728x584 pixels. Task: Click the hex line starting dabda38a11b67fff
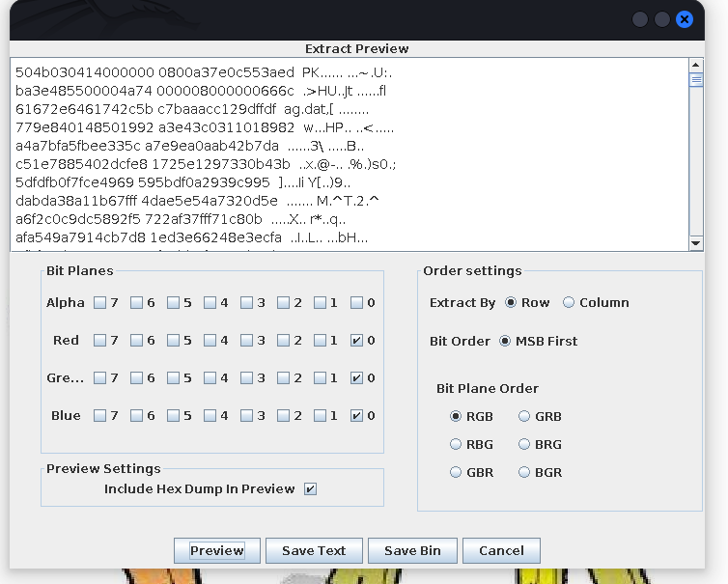coord(197,201)
